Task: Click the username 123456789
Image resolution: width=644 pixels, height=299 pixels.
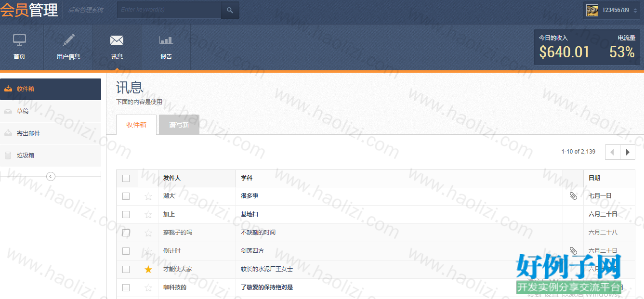Action: tap(616, 10)
